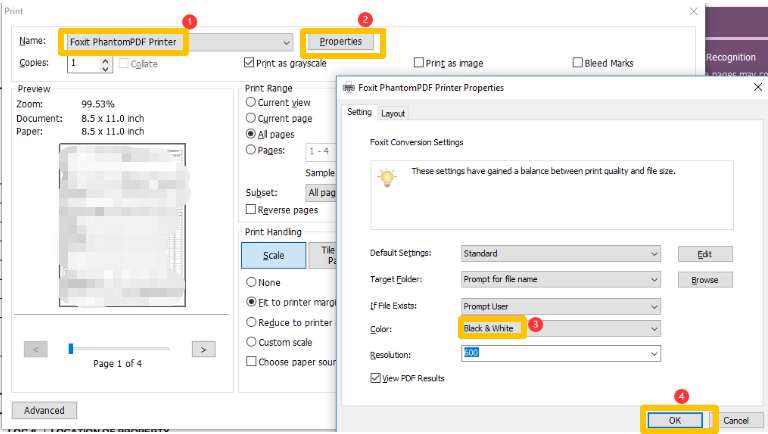Select the Scale print handling button
This screenshot has width=768, height=434.
(273, 255)
